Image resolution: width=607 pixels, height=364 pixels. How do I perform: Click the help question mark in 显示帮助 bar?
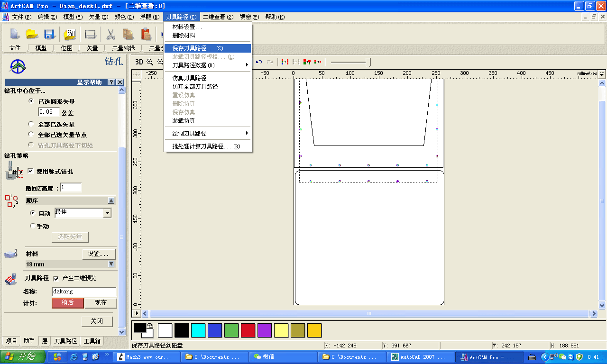(x=111, y=82)
